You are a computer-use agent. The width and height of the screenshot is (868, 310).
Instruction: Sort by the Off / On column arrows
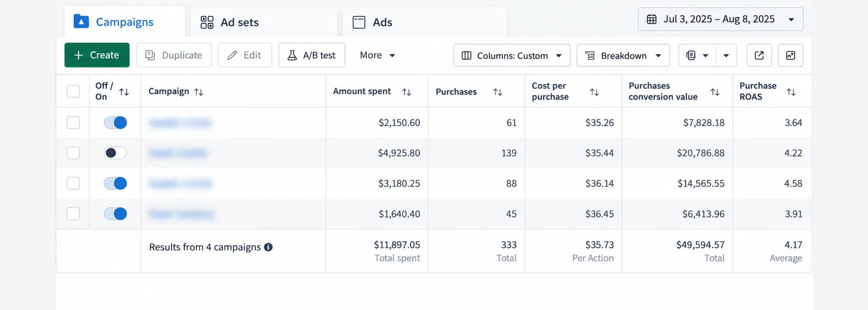124,92
